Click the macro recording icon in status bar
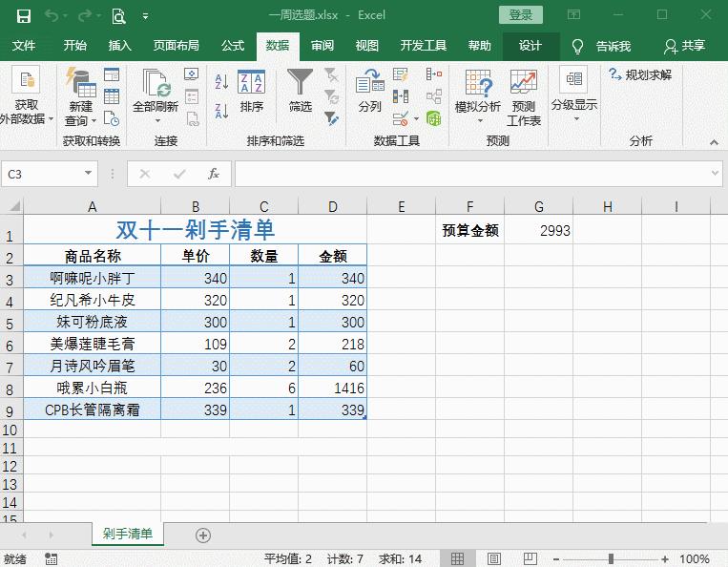 (x=52, y=558)
